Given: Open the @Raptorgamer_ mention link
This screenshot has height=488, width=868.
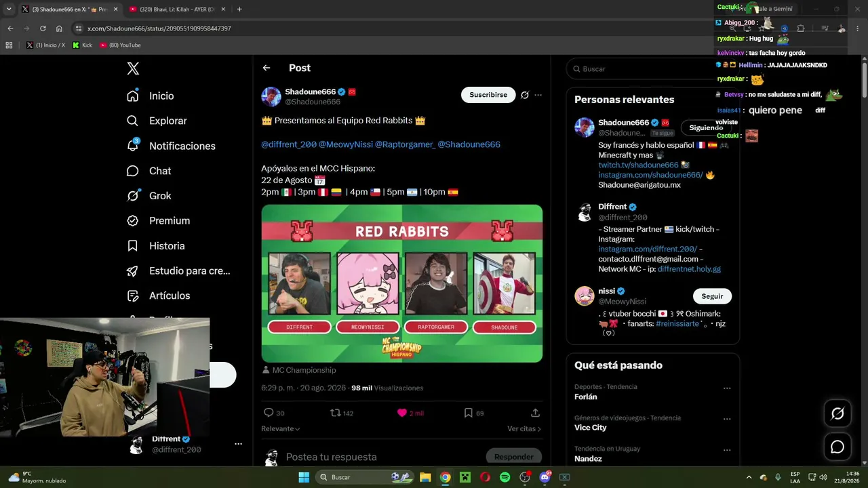Looking at the screenshot, I should point(405,144).
